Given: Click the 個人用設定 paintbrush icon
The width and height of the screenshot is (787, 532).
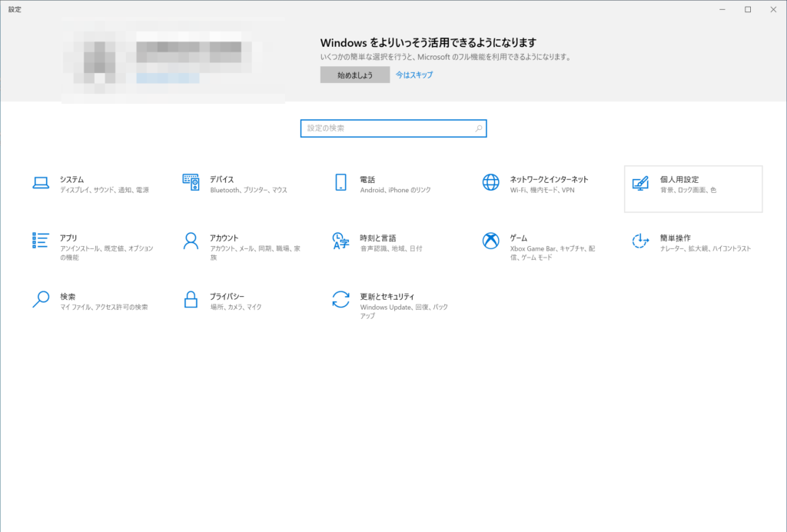Looking at the screenshot, I should [640, 184].
